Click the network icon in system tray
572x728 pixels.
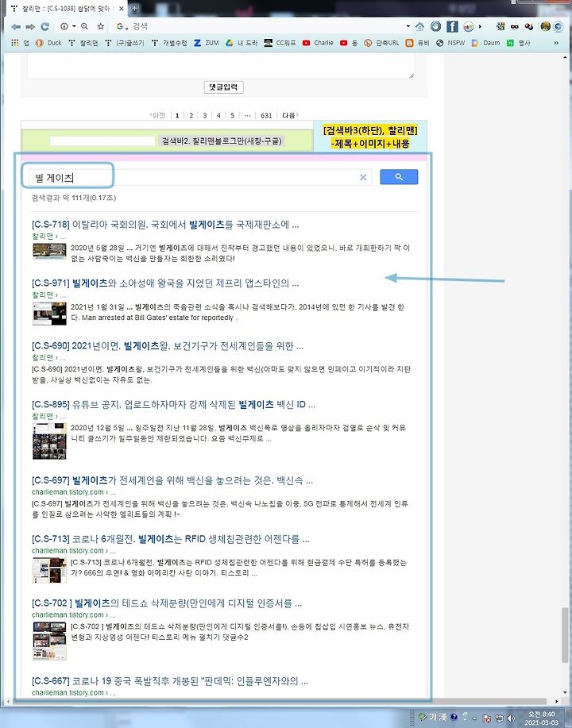(x=499, y=718)
